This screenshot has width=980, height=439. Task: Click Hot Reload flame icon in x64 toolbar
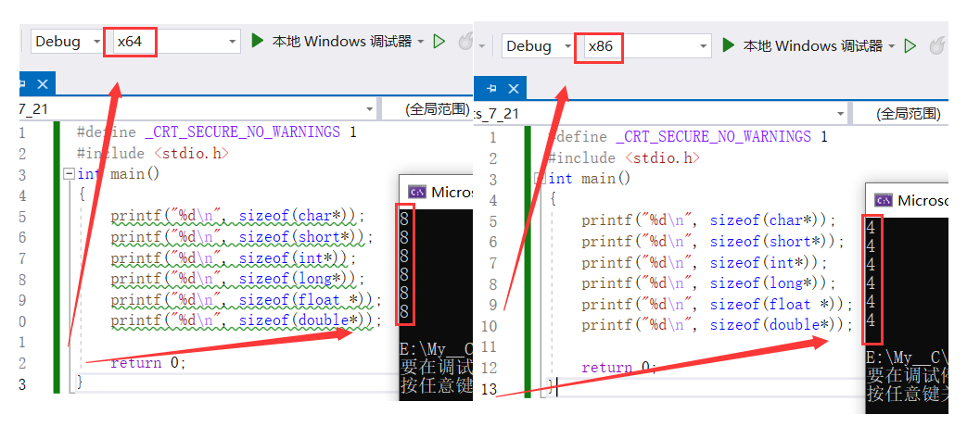[x=465, y=42]
